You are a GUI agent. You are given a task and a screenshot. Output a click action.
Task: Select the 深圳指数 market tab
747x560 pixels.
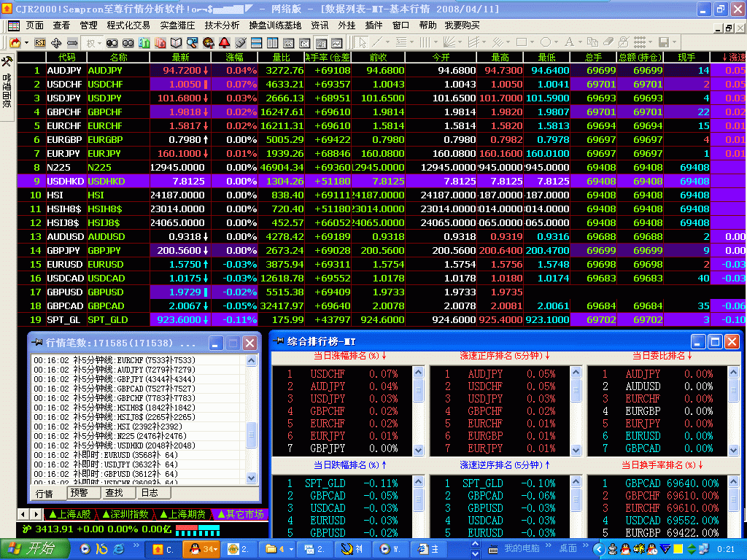[x=126, y=514]
